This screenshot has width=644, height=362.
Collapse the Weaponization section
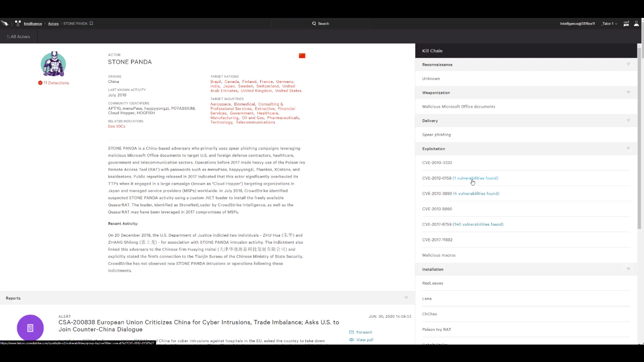[628, 92]
